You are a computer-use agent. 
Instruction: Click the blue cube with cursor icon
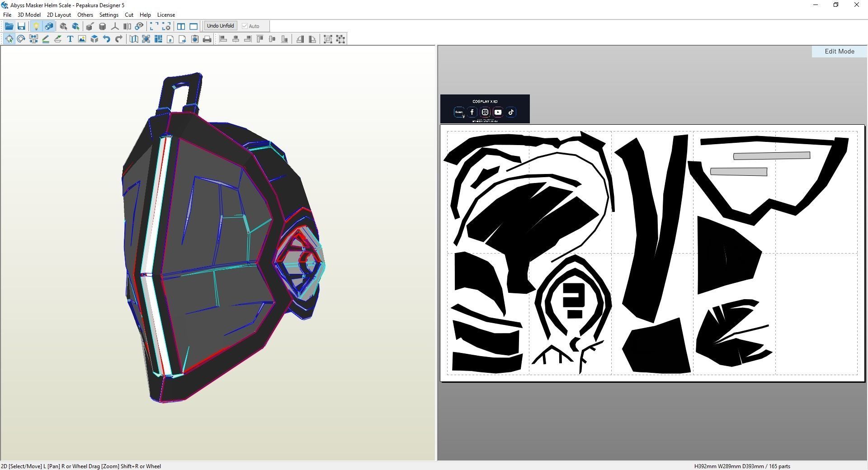tap(75, 26)
